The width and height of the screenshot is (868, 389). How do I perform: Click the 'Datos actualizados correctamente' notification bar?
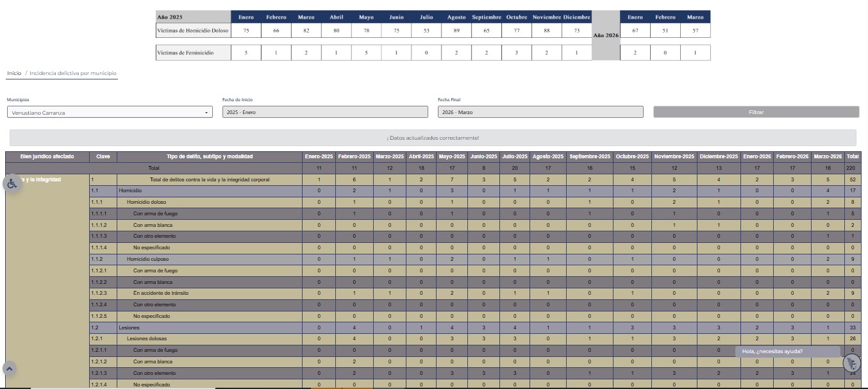pyautogui.click(x=433, y=138)
